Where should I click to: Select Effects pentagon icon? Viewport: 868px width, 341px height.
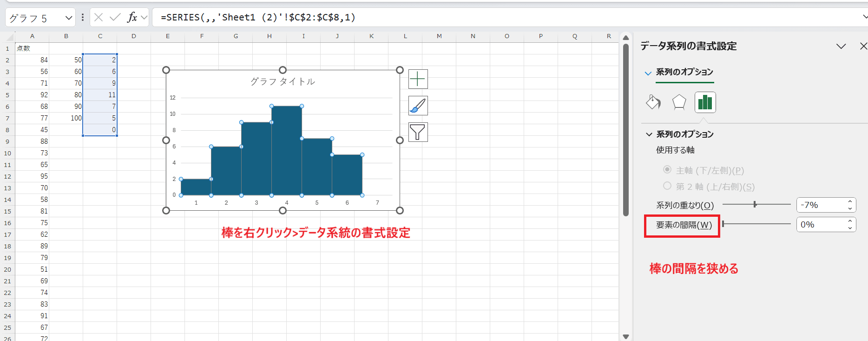(679, 102)
